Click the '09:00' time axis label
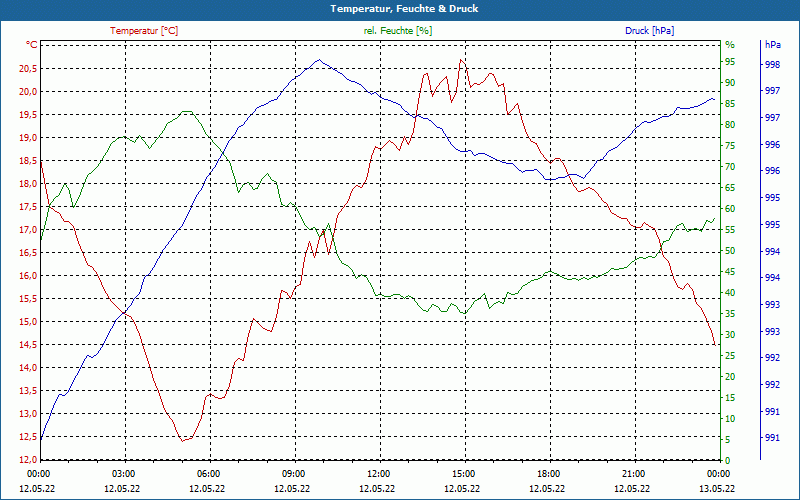The height and width of the screenshot is (500, 800). coord(293,473)
